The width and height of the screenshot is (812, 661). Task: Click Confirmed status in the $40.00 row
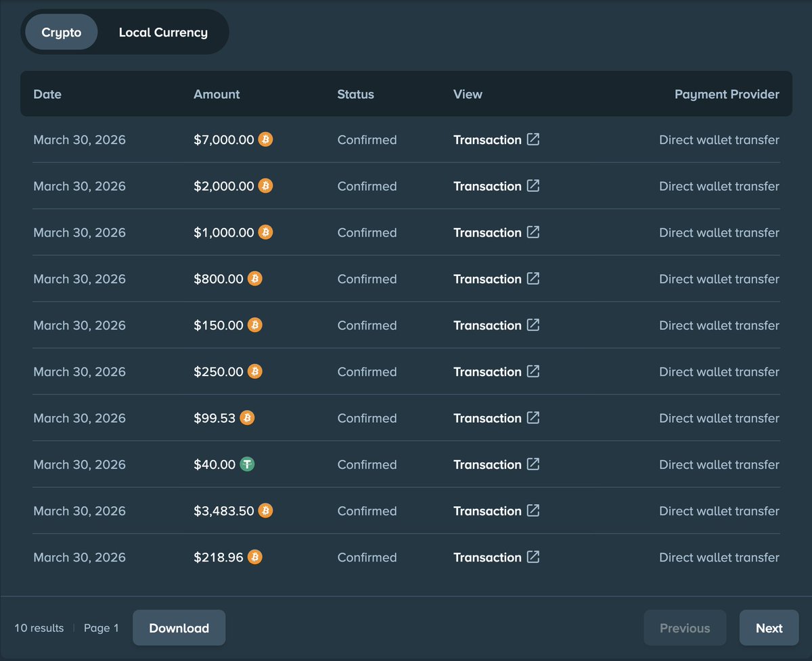click(367, 464)
